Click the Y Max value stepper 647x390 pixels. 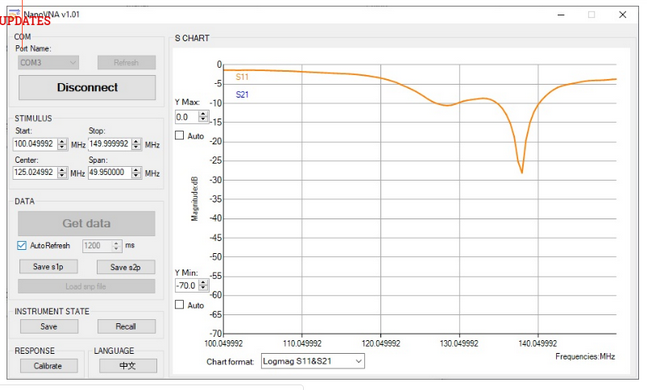(x=203, y=117)
